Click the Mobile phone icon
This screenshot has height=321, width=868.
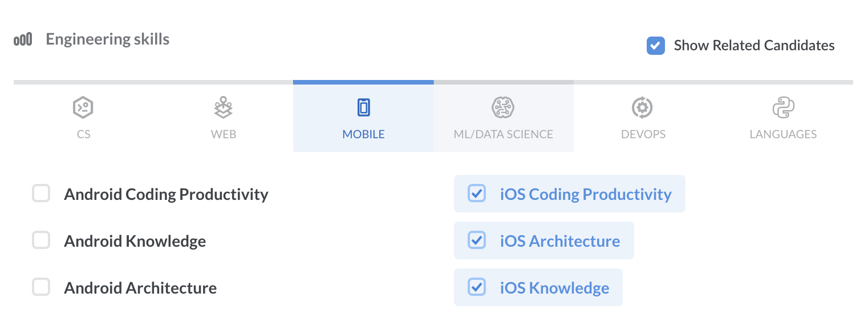(363, 107)
